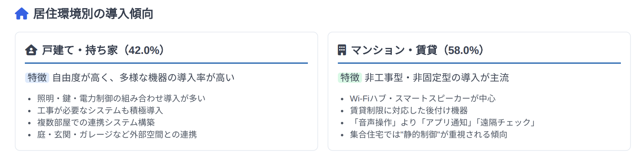The height and width of the screenshot is (160, 644).
Task: Select text 自由度が高く、多様な機器の導入率が高い
Action: pos(144,77)
